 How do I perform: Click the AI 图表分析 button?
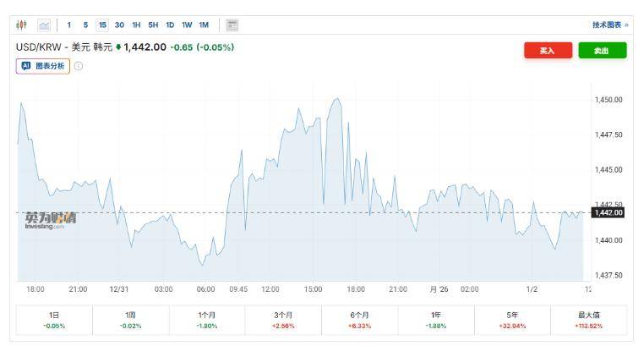[x=43, y=66]
